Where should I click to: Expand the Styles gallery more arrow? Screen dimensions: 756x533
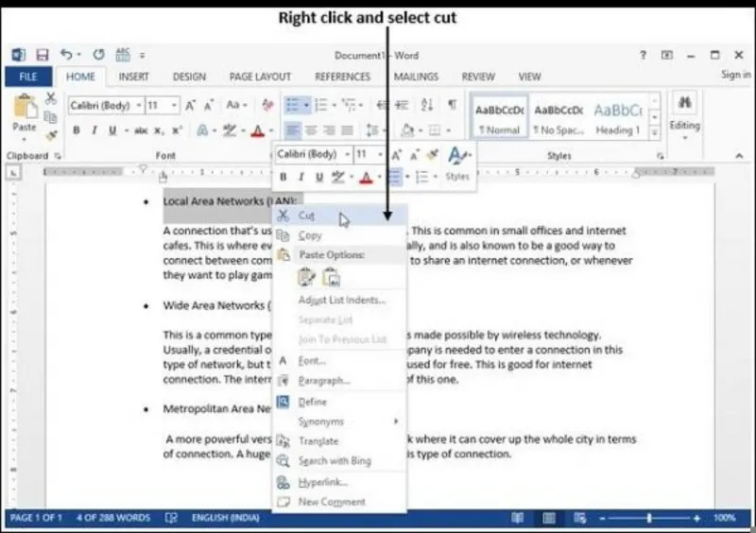pyautogui.click(x=654, y=132)
